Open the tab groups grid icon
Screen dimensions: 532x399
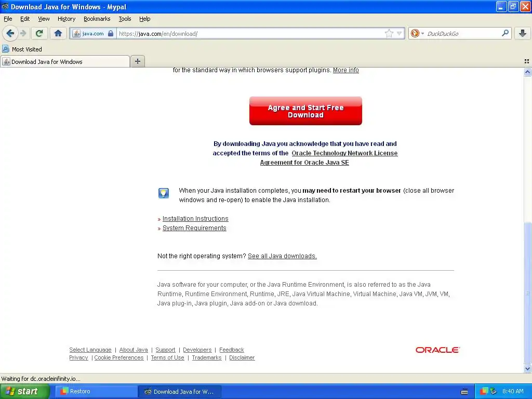[527, 61]
